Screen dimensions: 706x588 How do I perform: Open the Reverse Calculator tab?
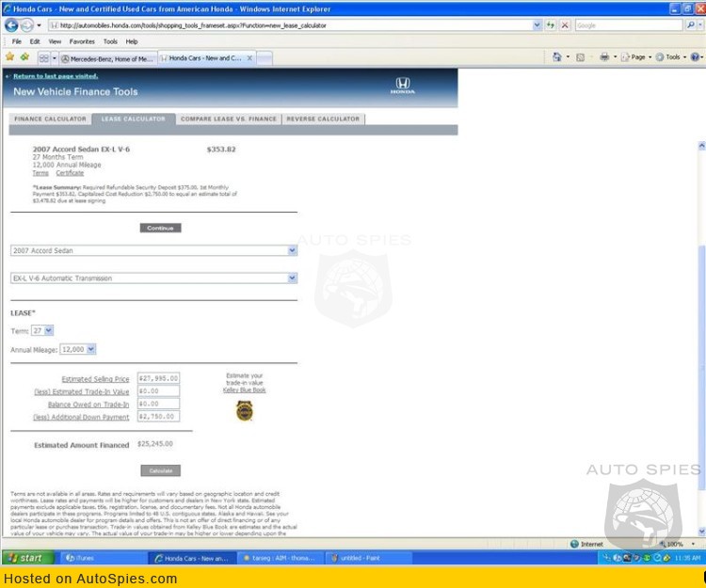click(323, 119)
